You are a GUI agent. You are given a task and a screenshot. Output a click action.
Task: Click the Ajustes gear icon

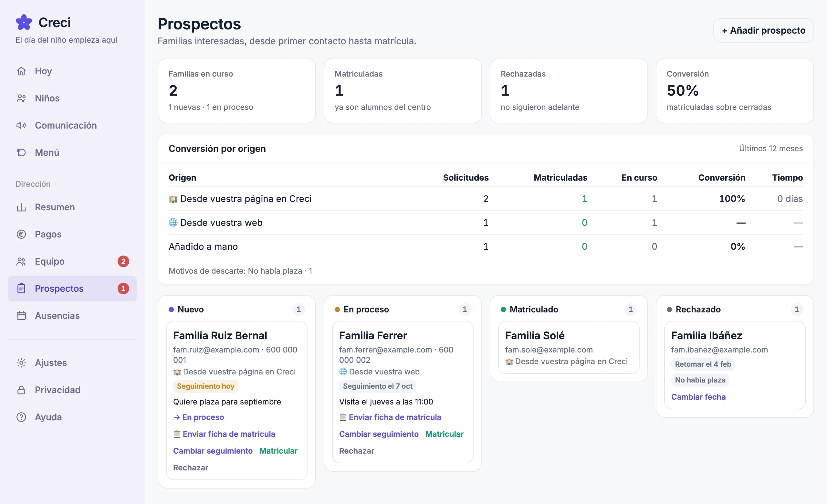(x=21, y=363)
